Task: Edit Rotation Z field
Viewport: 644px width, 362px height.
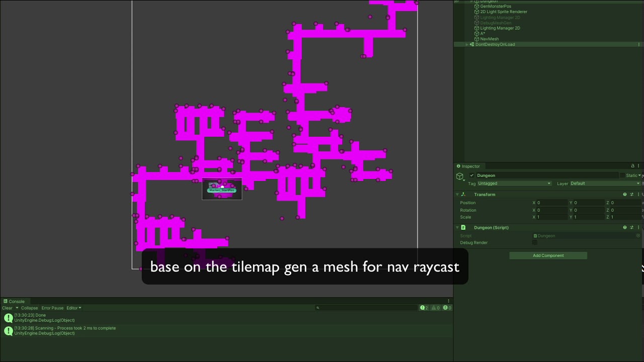Action: point(626,210)
